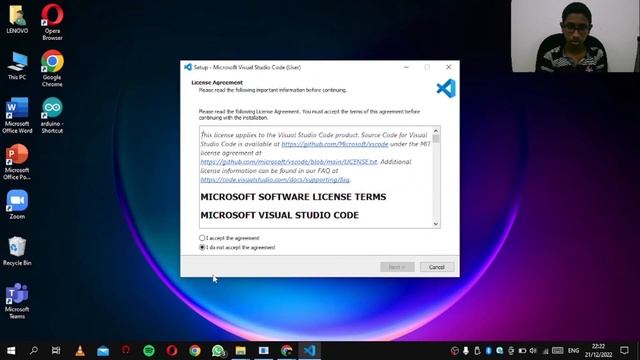This screenshot has height=360, width=640.
Task: Click the microphone tray icon
Action: pyautogui.click(x=466, y=351)
